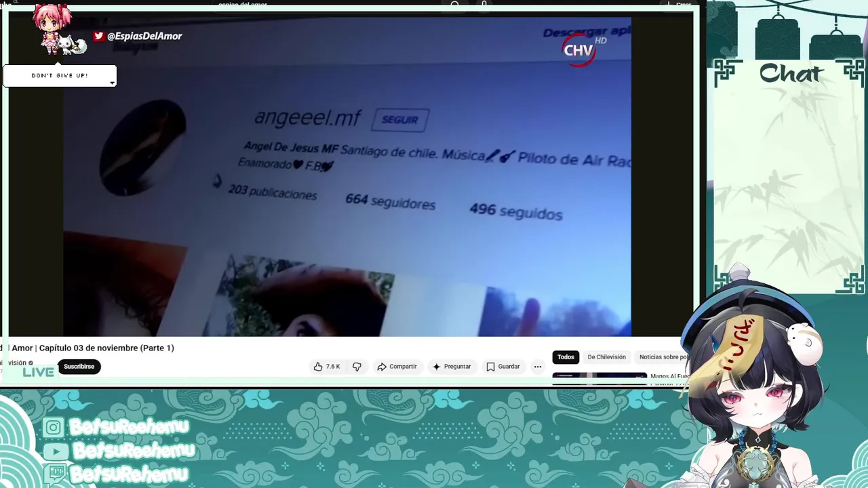This screenshot has height=488, width=868.
Task: Click the 7.6 K like count
Action: [333, 367]
